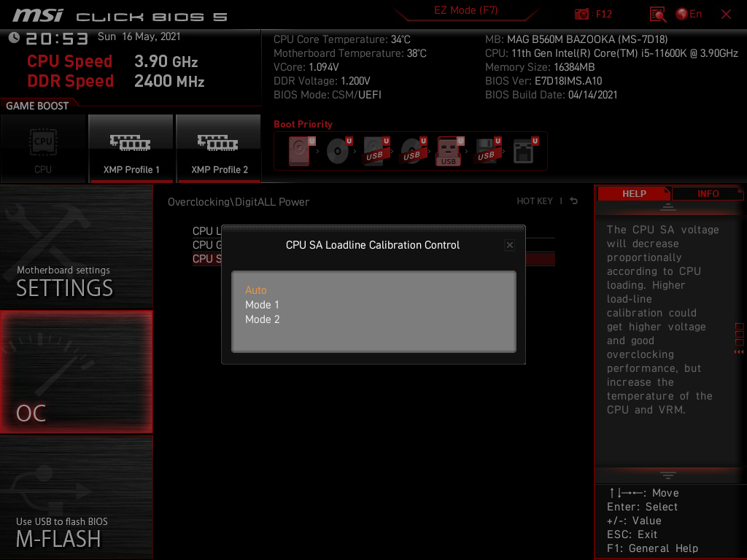Viewport: 747px width, 560px height.
Task: Click the Boot Priority heading
Action: tap(303, 124)
